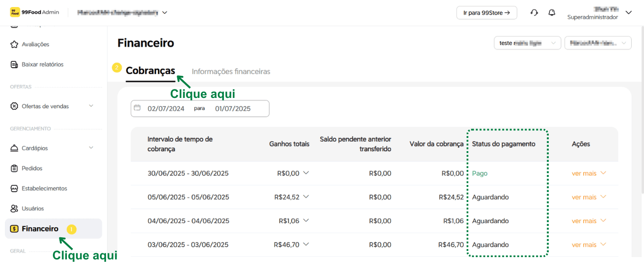Switch to Informações financeiras tab
Viewport: 644px width, 266px height.
(231, 72)
